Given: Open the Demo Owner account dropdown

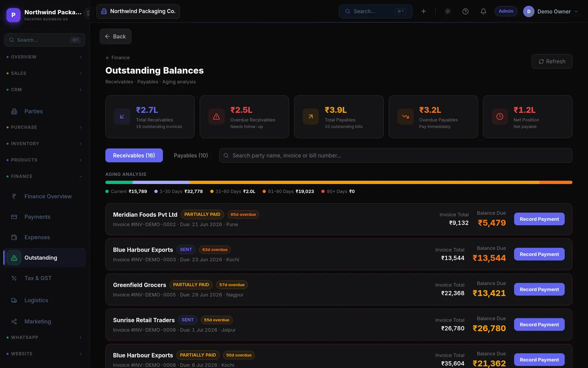Looking at the screenshot, I should tap(551, 11).
